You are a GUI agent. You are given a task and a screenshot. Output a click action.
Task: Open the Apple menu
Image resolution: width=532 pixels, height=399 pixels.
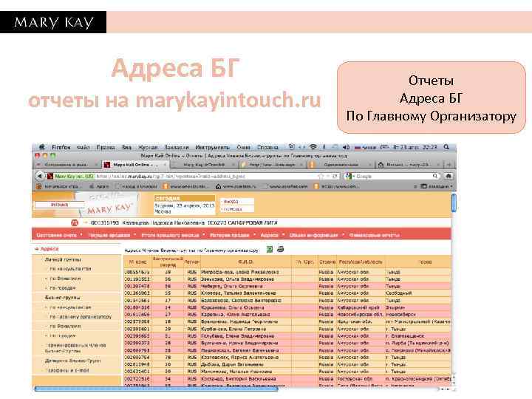pos(42,147)
